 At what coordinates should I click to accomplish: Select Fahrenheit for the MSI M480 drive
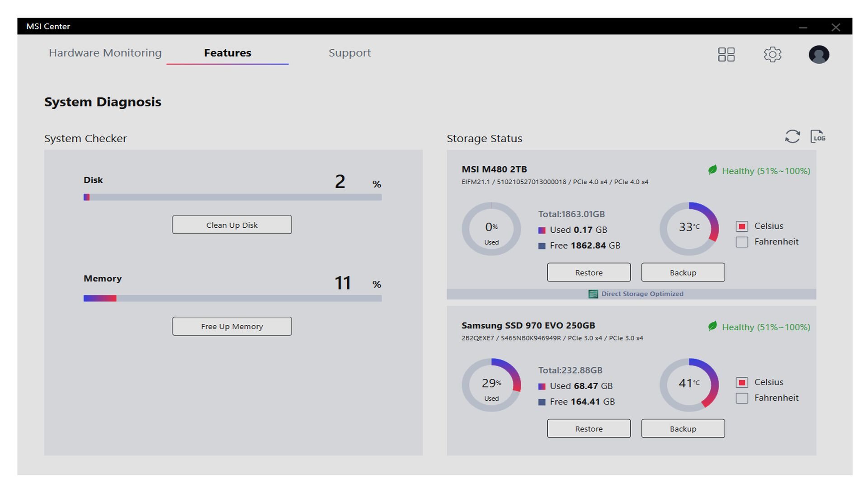742,242
